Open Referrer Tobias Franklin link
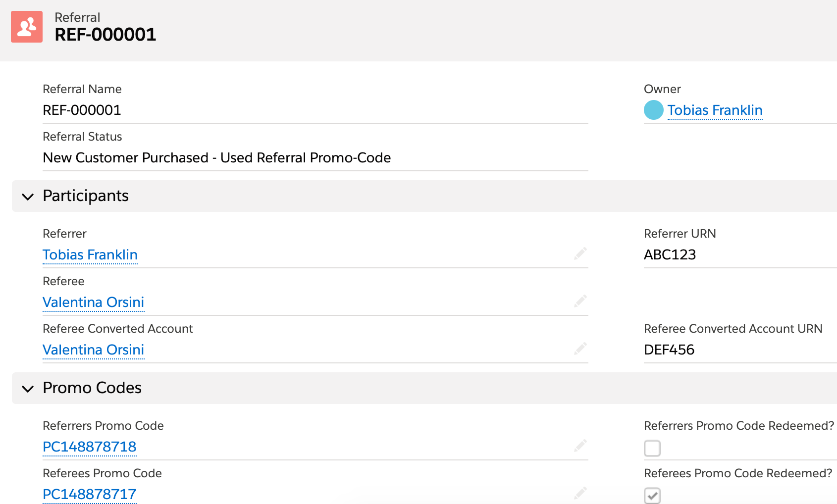 tap(90, 254)
